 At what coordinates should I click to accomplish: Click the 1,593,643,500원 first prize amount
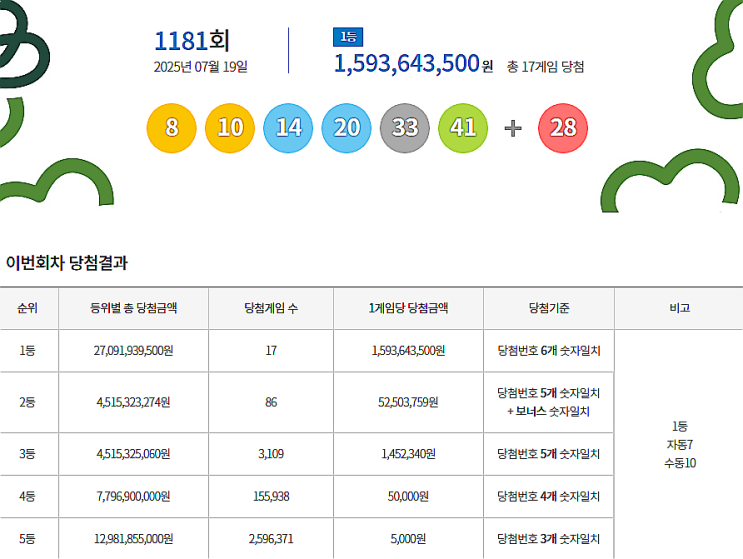coord(413,63)
